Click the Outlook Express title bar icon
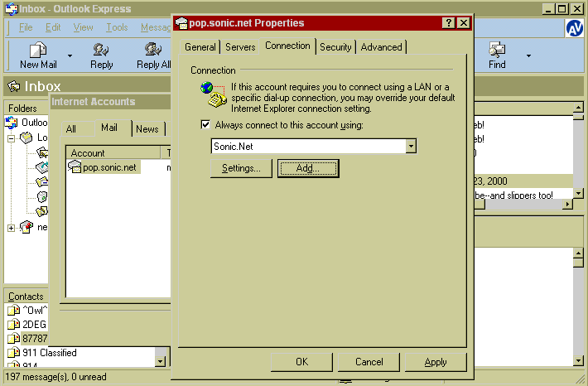This screenshot has height=386, width=588. tap(12, 9)
